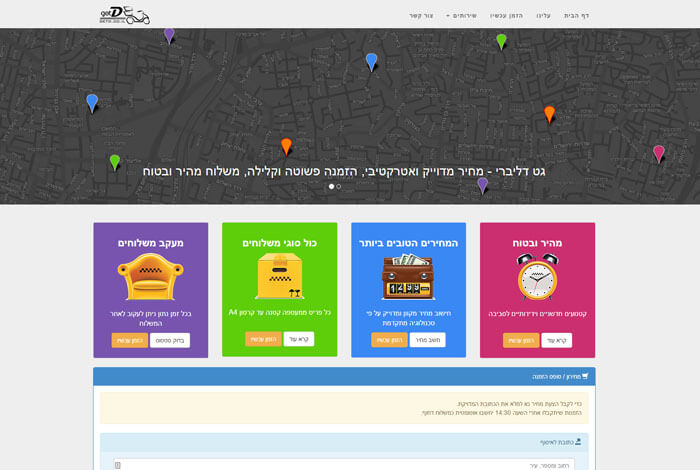Click חשב מחיר in the blue card
The image size is (700, 470).
pyautogui.click(x=428, y=340)
